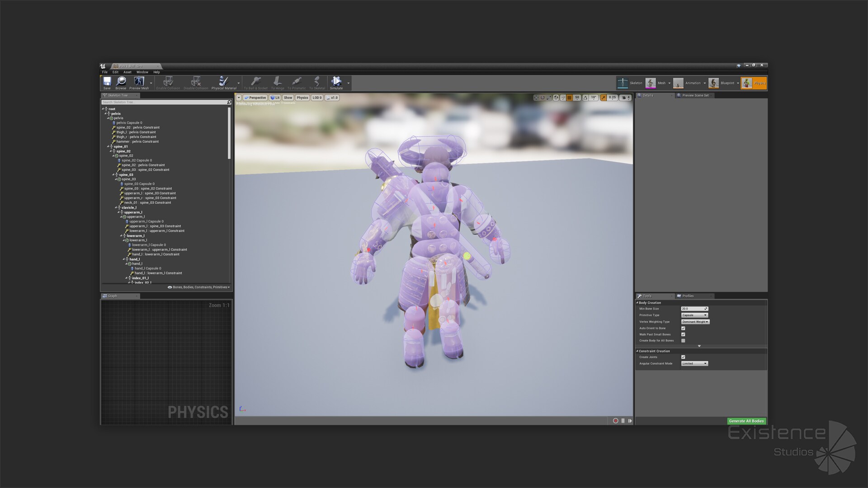Viewport: 868px width, 488px height.
Task: Open the Blueprint mode icon
Action: pos(714,83)
